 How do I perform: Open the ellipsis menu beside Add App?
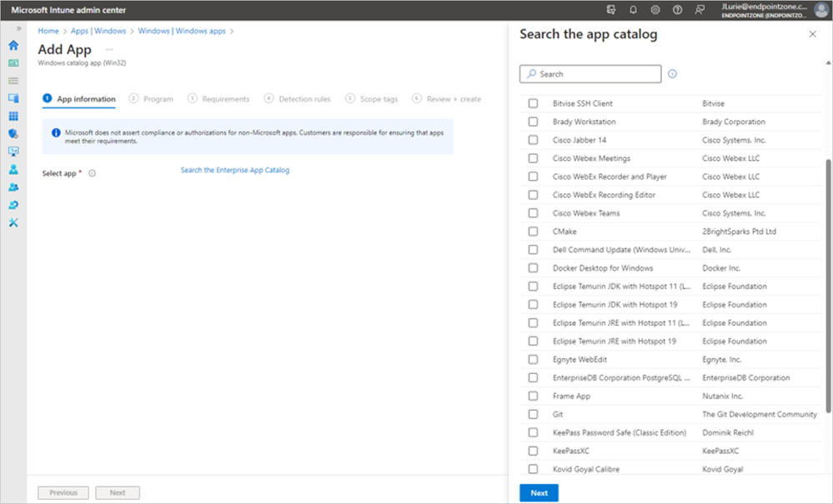point(108,50)
